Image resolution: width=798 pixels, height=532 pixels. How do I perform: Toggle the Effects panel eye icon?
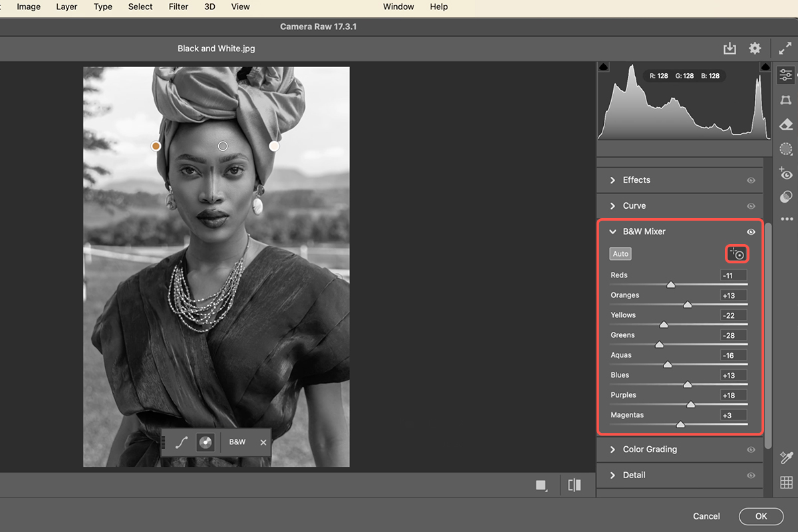click(751, 180)
